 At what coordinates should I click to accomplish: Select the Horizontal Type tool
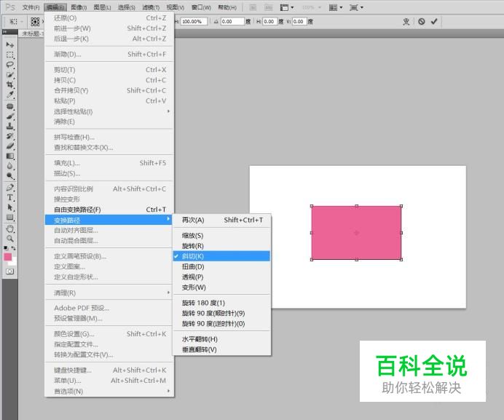click(x=10, y=197)
